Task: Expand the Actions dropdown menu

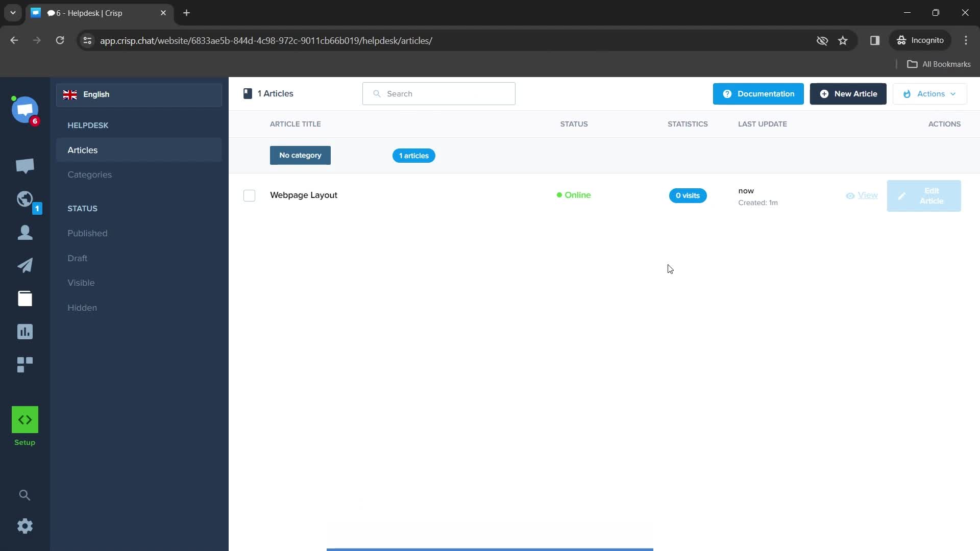Action: tap(930, 93)
